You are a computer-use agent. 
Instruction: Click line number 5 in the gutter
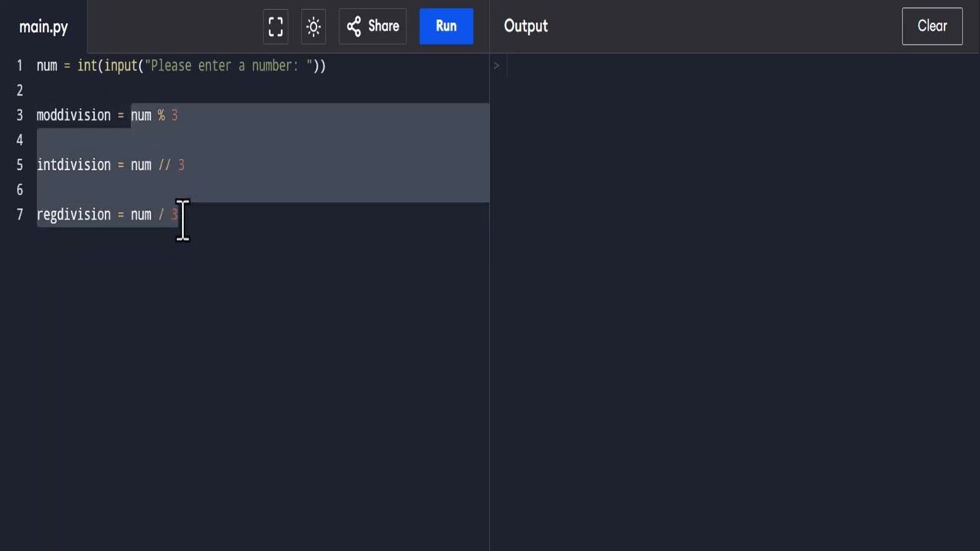point(19,165)
